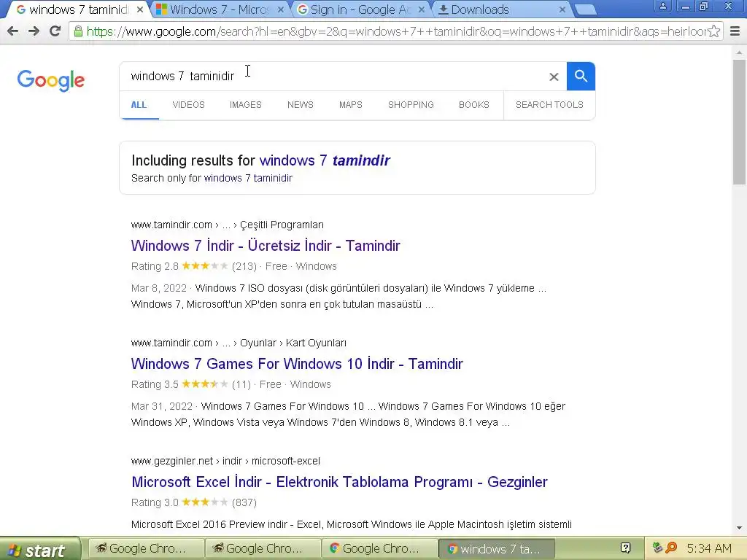747x560 pixels.
Task: Select the IMAGES search filter
Action: coord(246,105)
